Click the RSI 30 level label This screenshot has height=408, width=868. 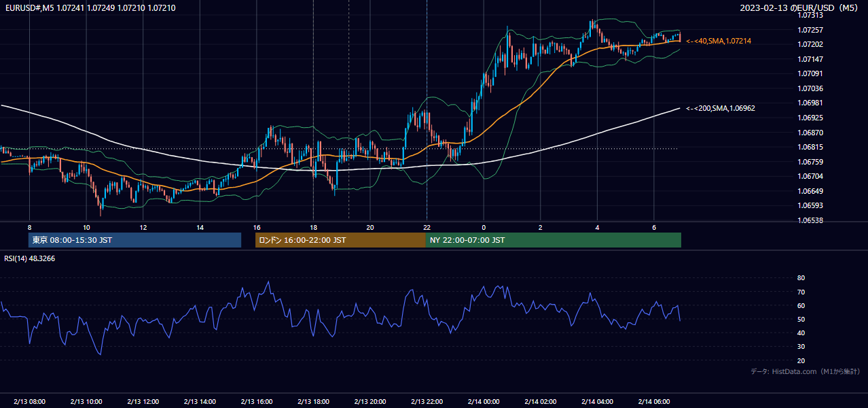coord(801,347)
